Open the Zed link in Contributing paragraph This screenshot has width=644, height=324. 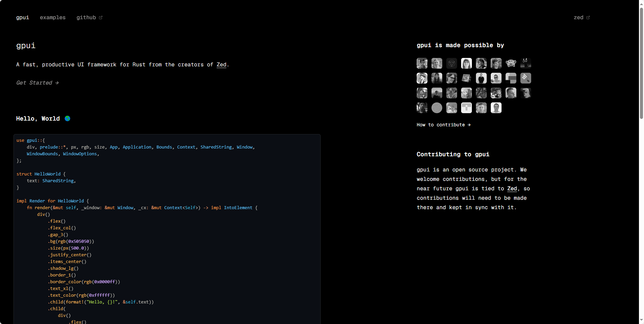(512, 189)
